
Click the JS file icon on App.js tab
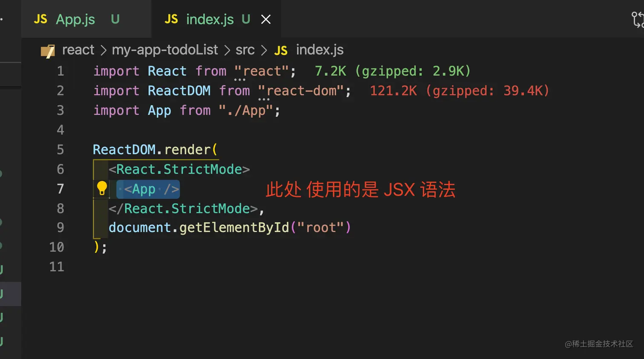pos(40,19)
